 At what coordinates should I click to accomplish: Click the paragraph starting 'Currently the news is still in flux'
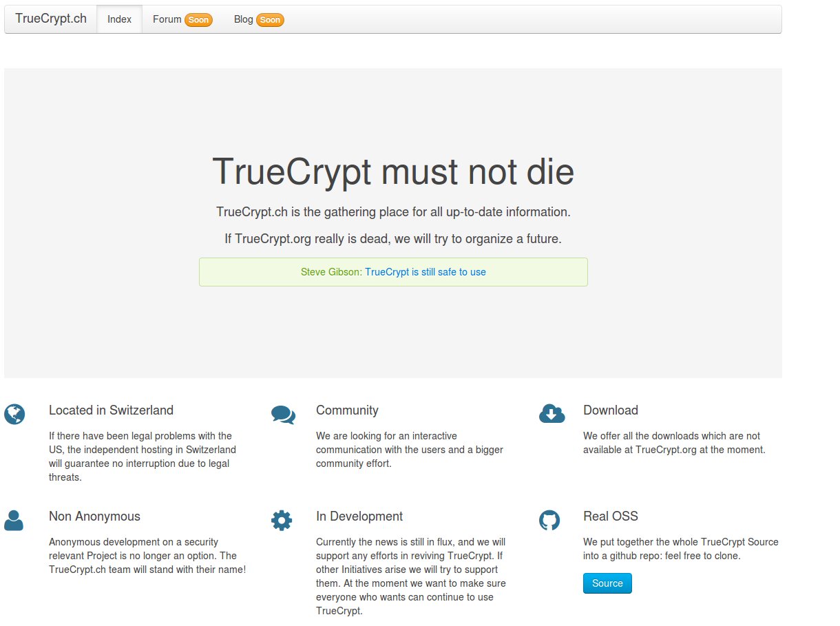(x=411, y=576)
